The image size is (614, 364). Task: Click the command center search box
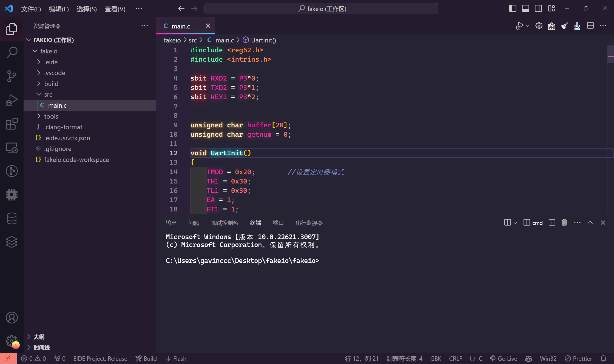click(x=321, y=9)
